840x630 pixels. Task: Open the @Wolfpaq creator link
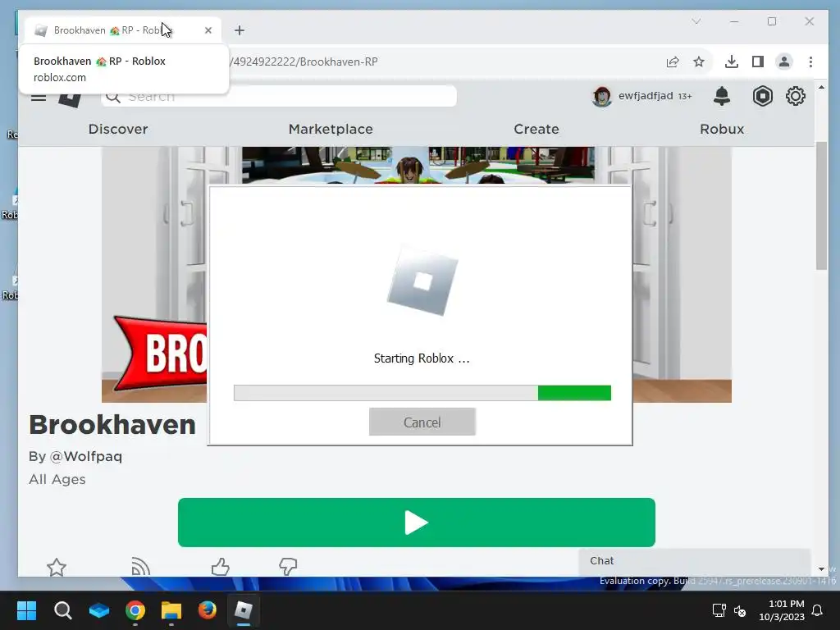click(85, 456)
